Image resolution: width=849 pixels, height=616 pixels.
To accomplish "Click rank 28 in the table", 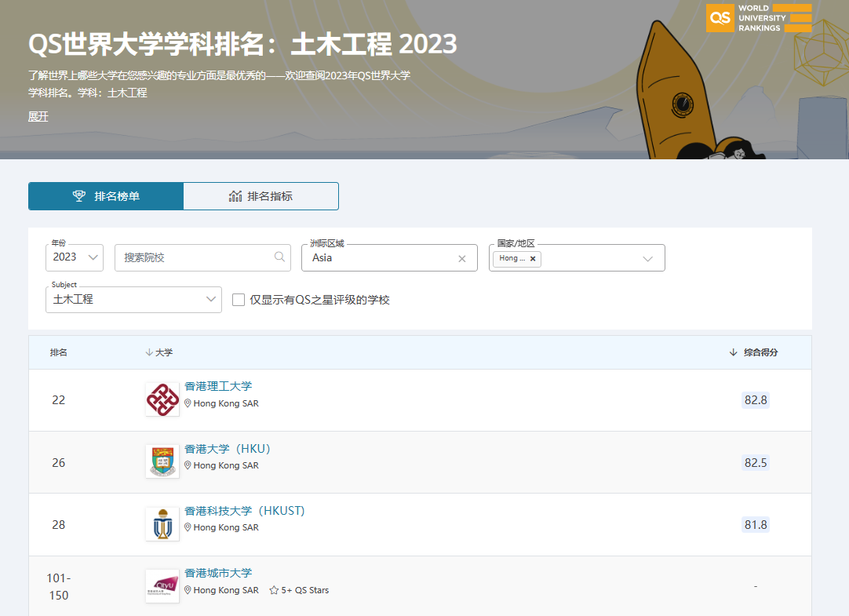I will coord(59,524).
